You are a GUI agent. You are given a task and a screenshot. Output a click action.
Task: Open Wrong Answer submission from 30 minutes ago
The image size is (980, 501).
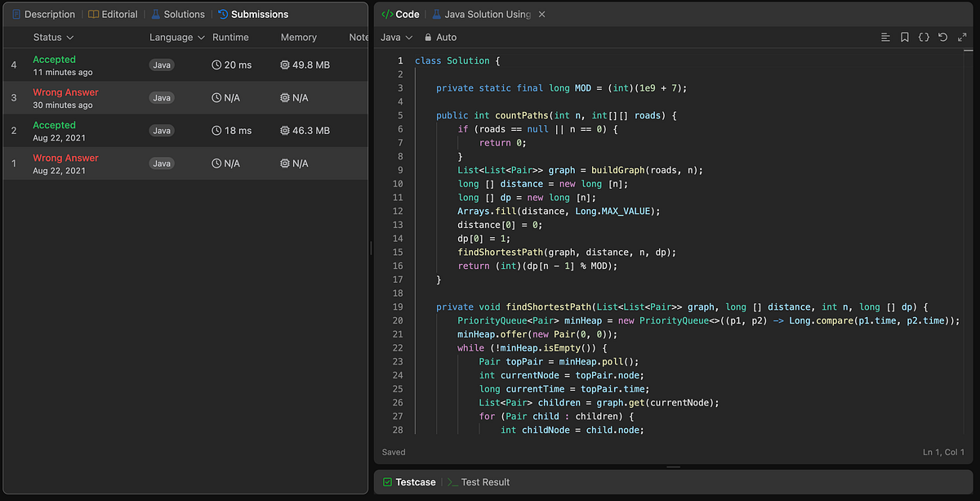point(65,92)
